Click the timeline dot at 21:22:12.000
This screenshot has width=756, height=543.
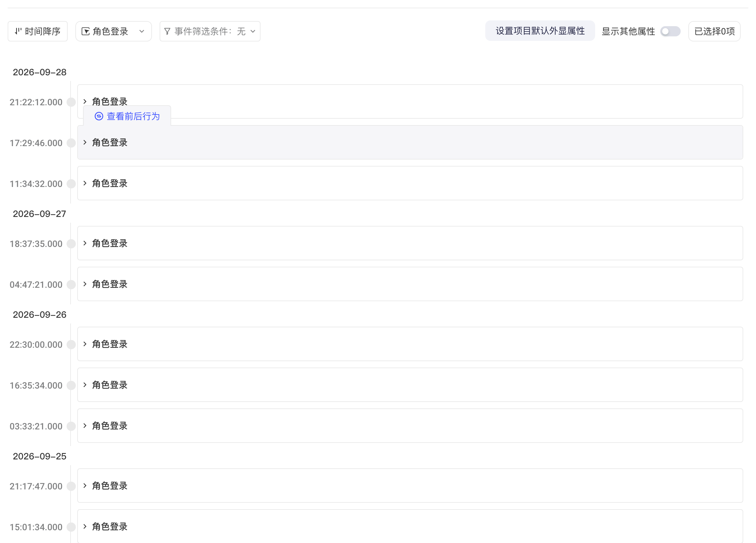click(71, 102)
